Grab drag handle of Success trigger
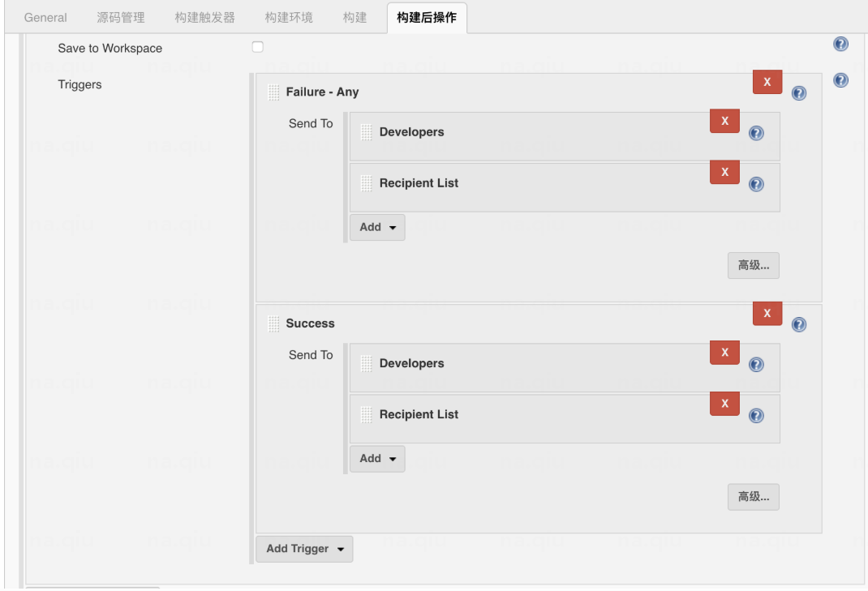 point(273,323)
